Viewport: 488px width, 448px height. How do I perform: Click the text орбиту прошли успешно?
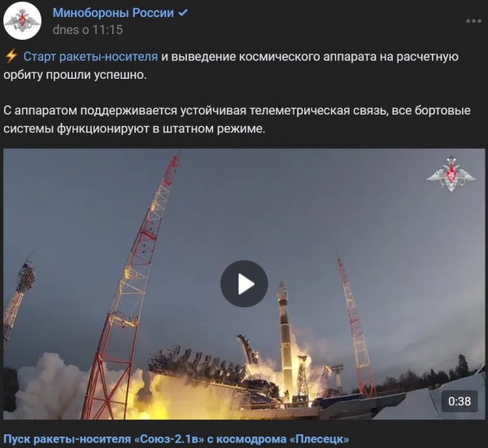(x=75, y=75)
